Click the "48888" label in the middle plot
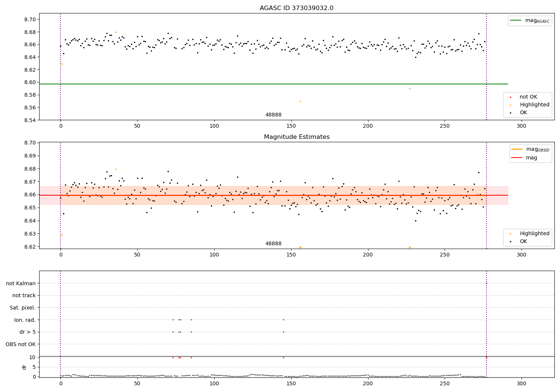560x392 pixels. (273, 244)
